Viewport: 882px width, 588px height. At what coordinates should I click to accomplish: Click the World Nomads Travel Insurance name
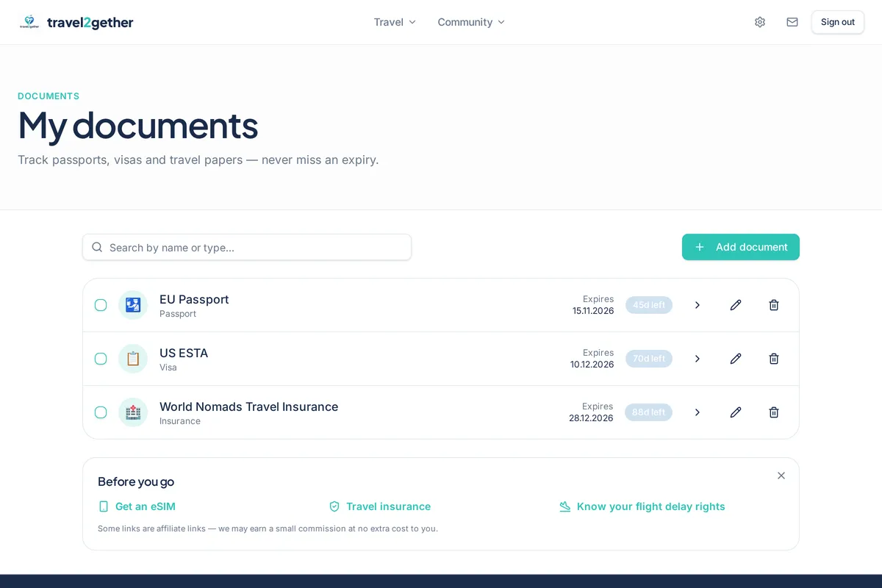click(x=249, y=406)
